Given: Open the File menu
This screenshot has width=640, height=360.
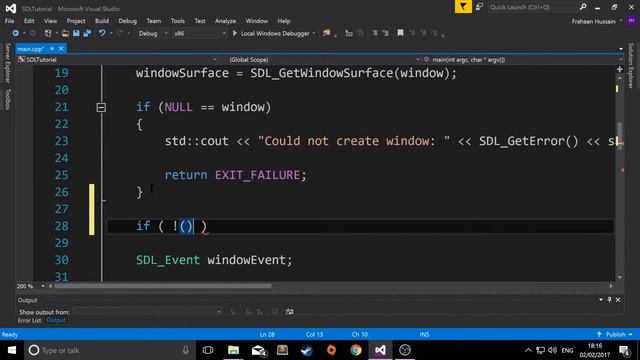Looking at the screenshot, I should [x=9, y=21].
